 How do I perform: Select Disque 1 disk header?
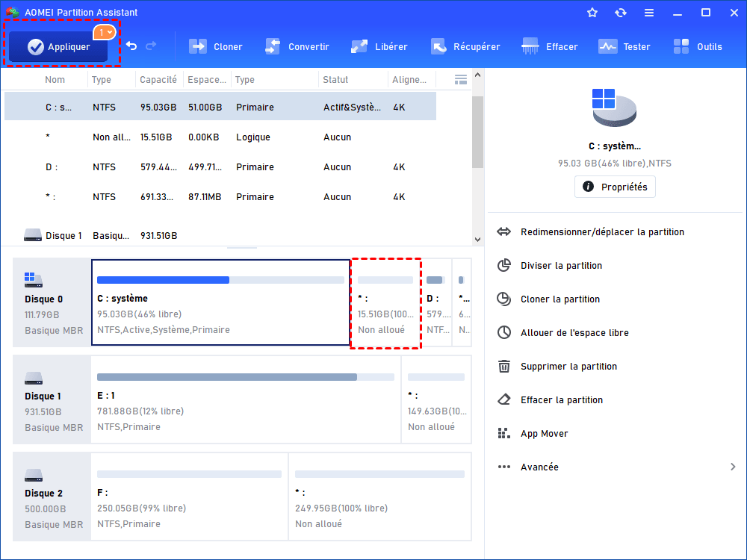coord(52,399)
